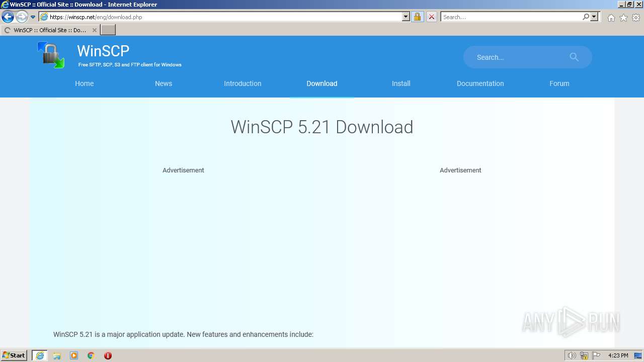Image resolution: width=644 pixels, height=362 pixels.
Task: Click the Free SFTP, SCP tagline
Action: point(130,65)
